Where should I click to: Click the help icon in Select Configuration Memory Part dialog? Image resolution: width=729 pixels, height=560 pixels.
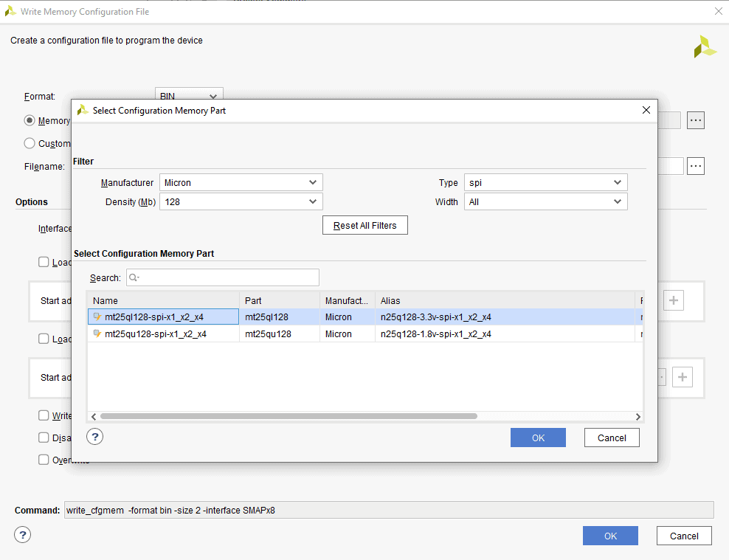pos(95,437)
